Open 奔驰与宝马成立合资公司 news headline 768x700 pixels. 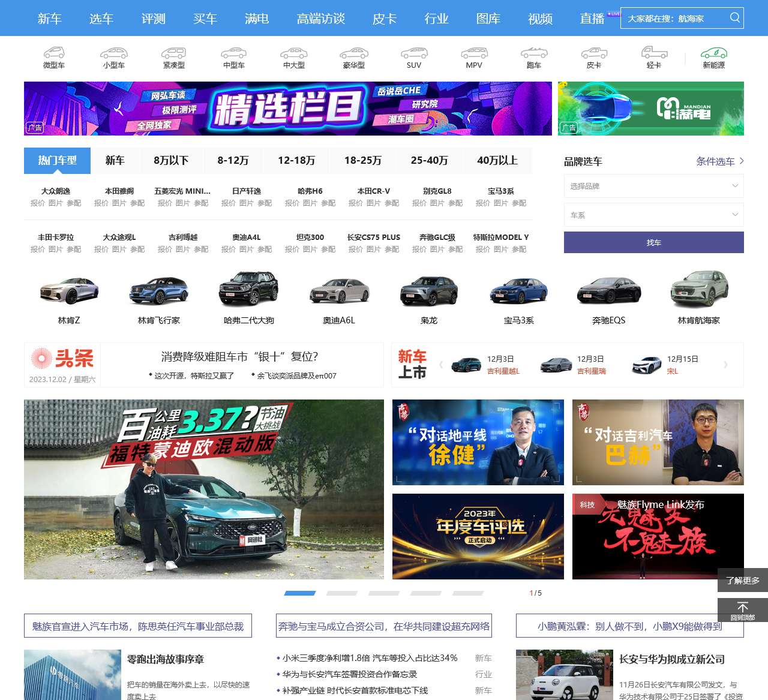click(384, 626)
